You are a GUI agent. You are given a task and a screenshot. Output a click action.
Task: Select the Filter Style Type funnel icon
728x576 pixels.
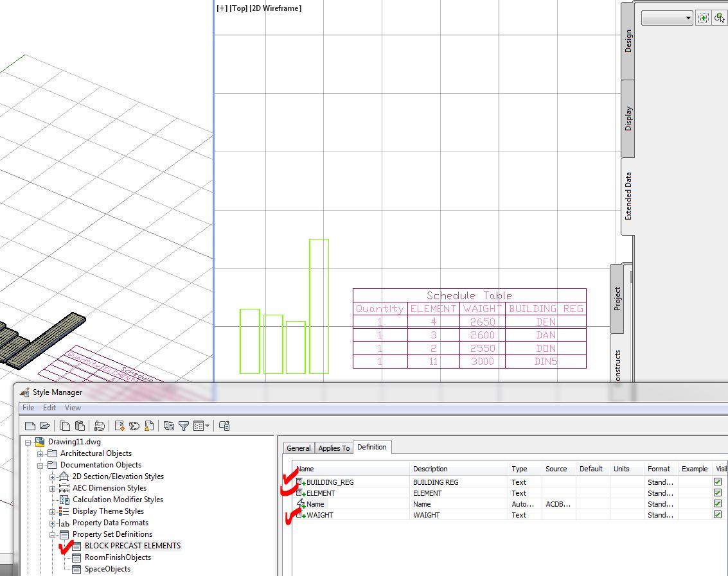(x=183, y=426)
